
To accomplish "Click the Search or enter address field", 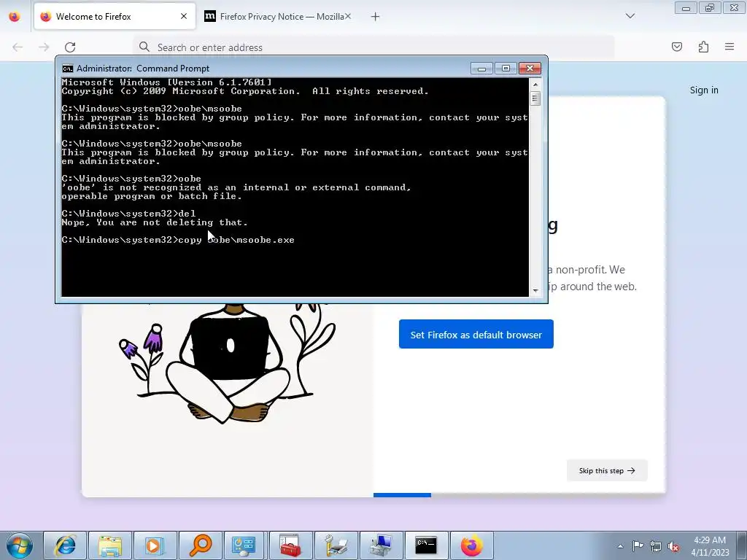I will coord(374,47).
